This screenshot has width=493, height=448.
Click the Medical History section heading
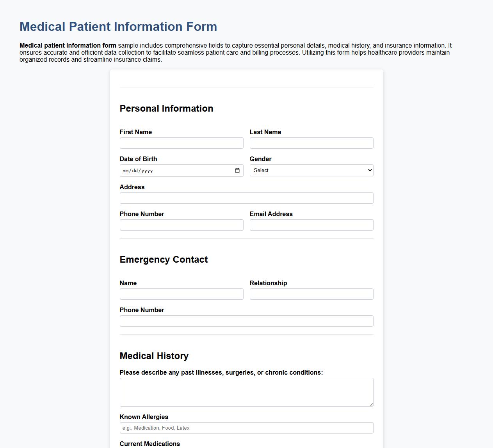tap(154, 356)
